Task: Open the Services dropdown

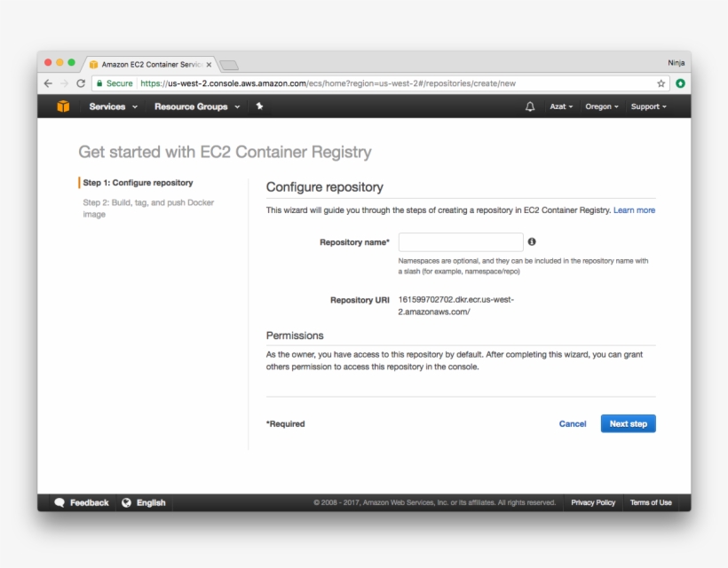Action: click(x=111, y=106)
